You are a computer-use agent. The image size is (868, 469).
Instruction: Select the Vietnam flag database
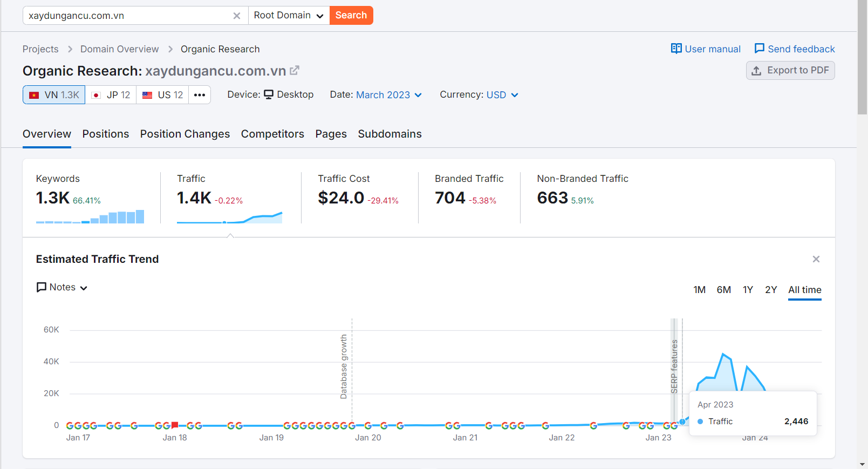[54, 95]
